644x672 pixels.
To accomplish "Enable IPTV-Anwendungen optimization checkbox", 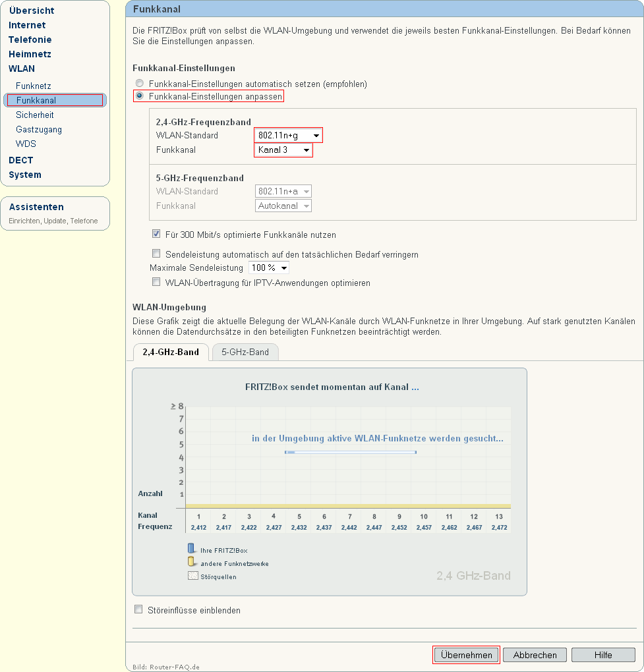I will pos(156,282).
